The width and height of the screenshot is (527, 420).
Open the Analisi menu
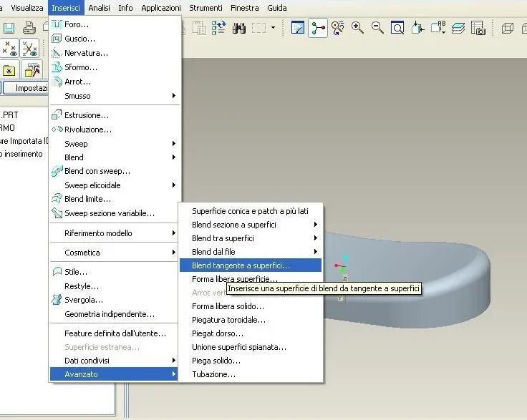pos(99,8)
